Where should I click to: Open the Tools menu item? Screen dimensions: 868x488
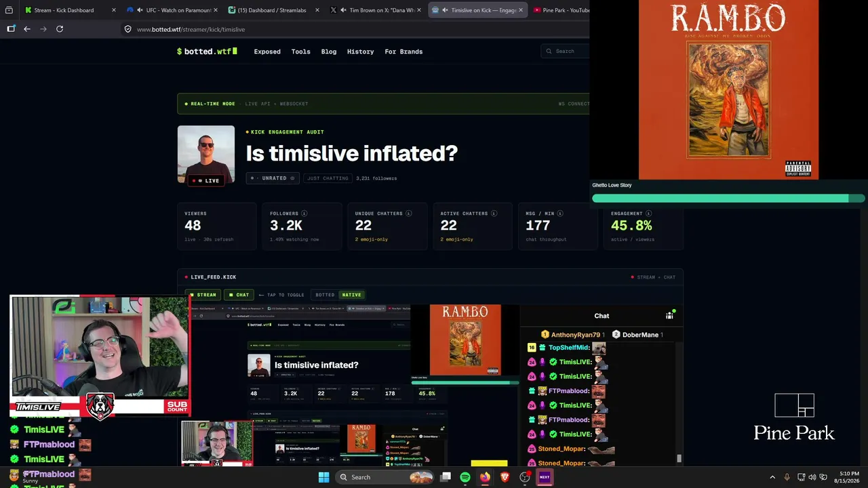click(x=300, y=52)
